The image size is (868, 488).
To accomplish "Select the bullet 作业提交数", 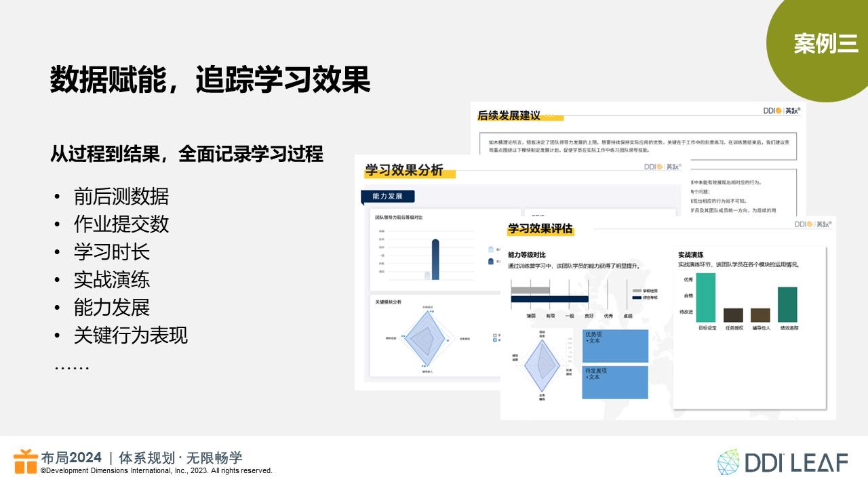I will (121, 224).
